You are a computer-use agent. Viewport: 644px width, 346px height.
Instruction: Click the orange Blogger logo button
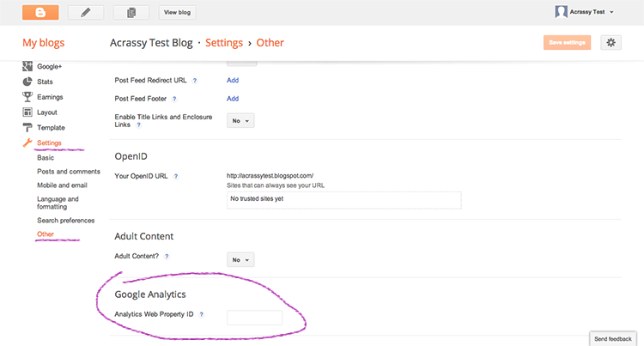[x=40, y=12]
